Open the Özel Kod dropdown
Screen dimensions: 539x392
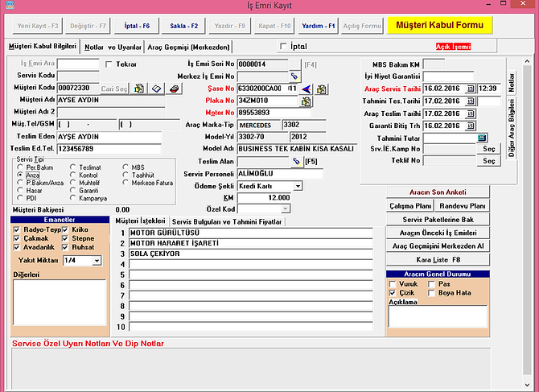click(x=286, y=208)
